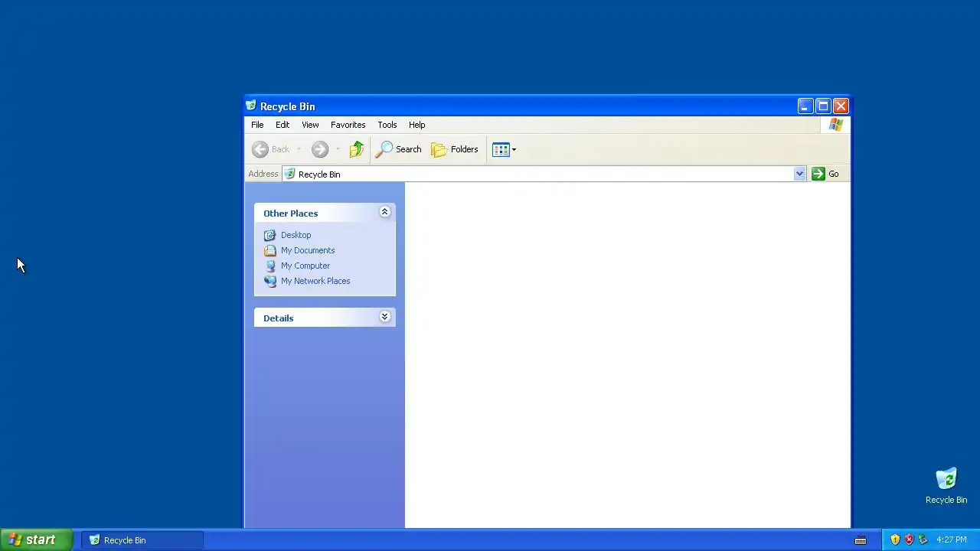The image size is (980, 551).
Task: Select the Recycle Bin desktop icon
Action: pyautogui.click(x=946, y=486)
